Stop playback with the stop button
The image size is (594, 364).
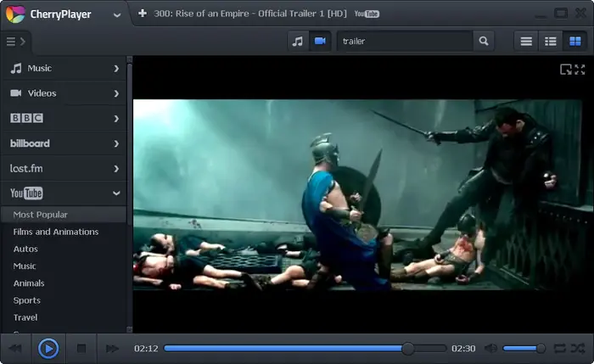(x=81, y=349)
